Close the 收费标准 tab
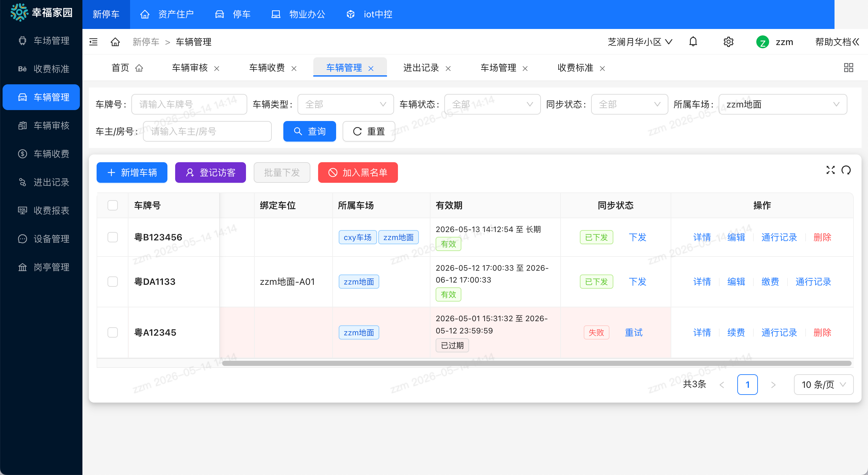This screenshot has width=868, height=475. click(x=602, y=69)
